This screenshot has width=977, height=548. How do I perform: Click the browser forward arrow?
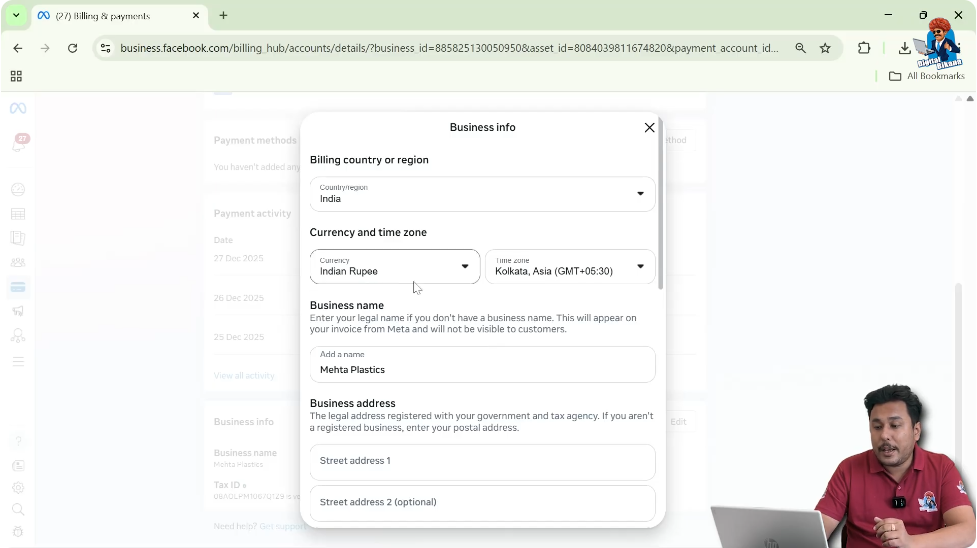point(45,48)
